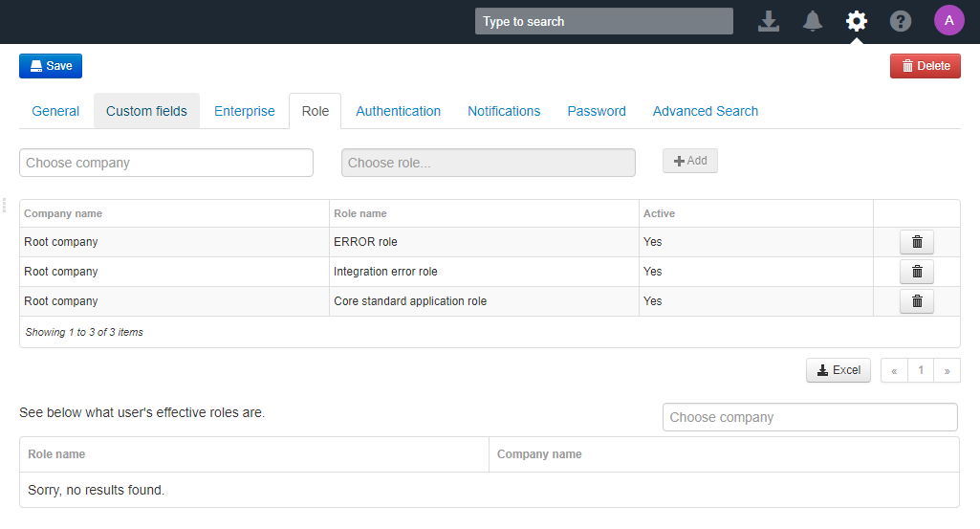
Task: Open the notifications bell icon
Action: pyautogui.click(x=812, y=21)
